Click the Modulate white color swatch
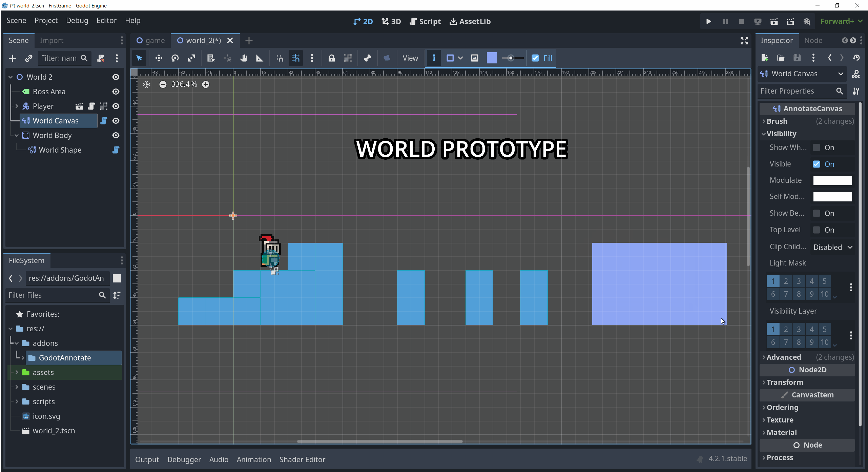The height and width of the screenshot is (472, 868). [832, 180]
